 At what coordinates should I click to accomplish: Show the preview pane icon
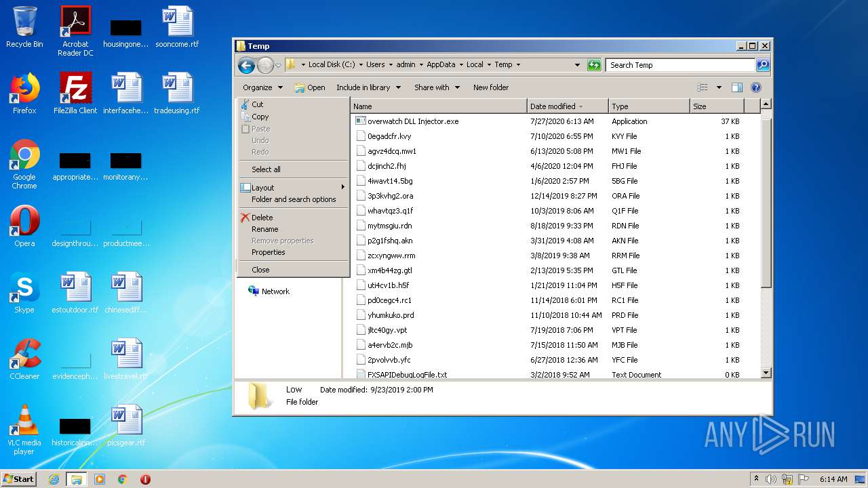click(737, 87)
